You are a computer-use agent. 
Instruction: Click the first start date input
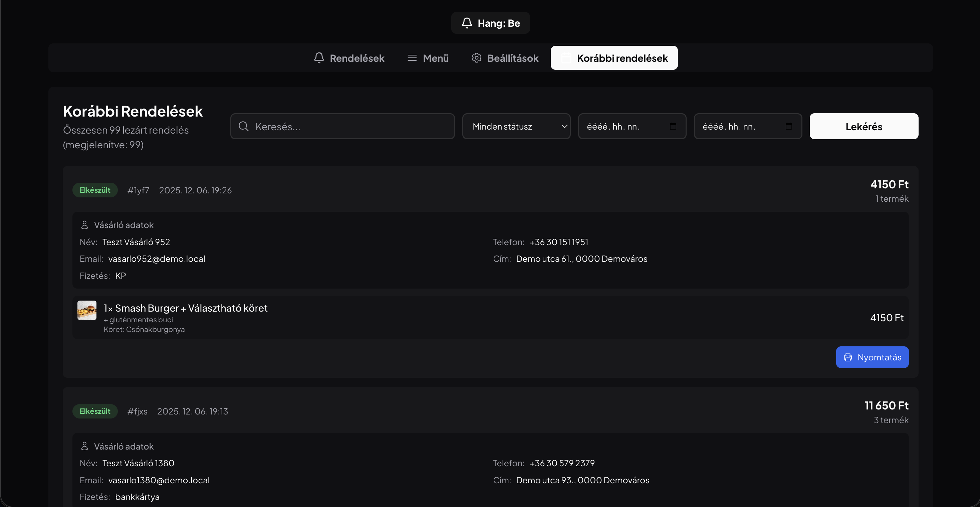tap(632, 126)
